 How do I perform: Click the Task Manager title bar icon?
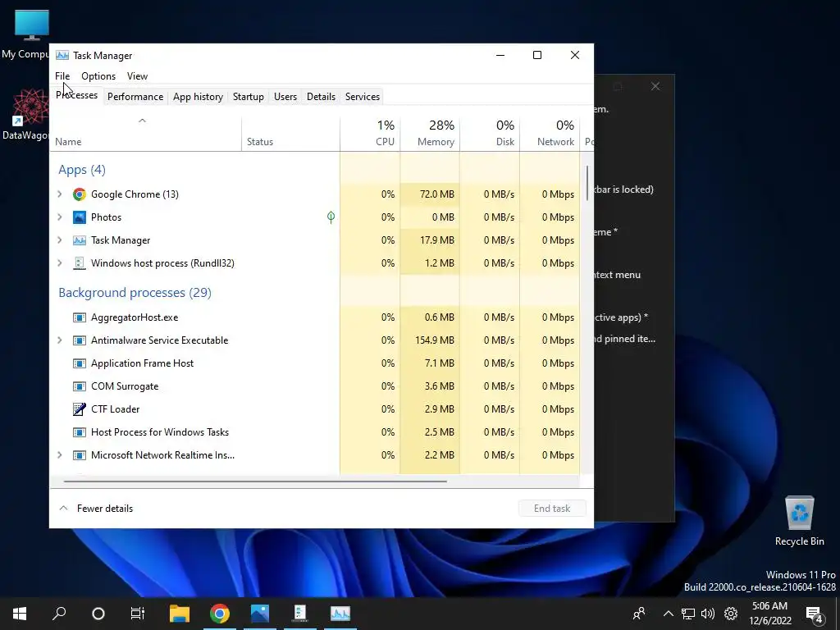(62, 55)
